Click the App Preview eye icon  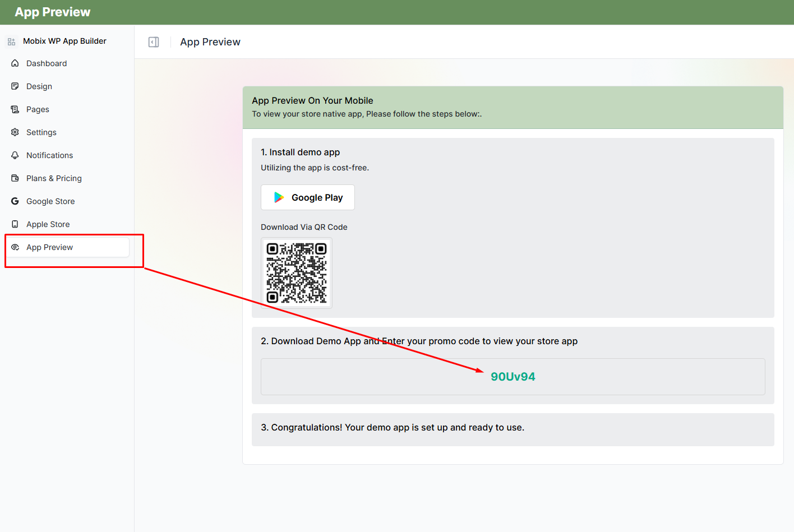[x=15, y=247]
